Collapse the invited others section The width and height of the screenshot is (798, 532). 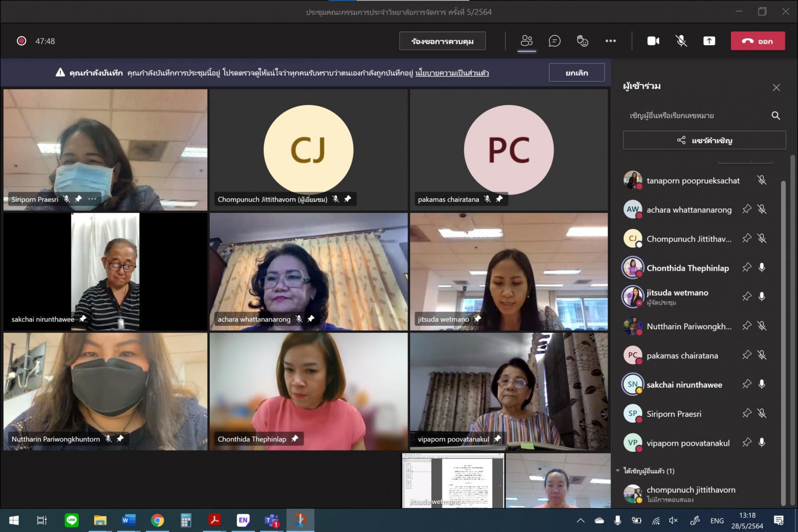pos(618,471)
